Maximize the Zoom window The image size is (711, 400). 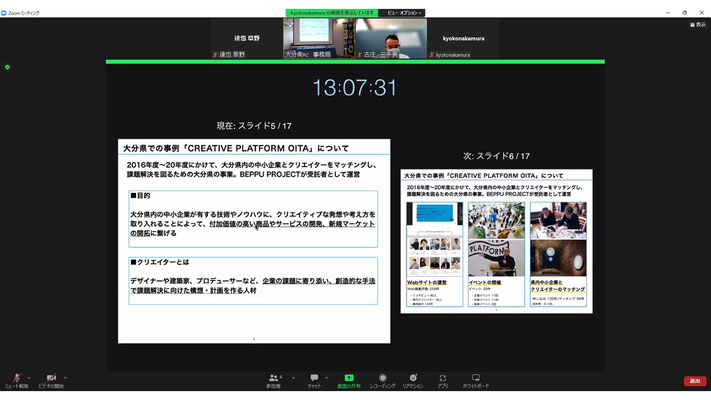(685, 13)
